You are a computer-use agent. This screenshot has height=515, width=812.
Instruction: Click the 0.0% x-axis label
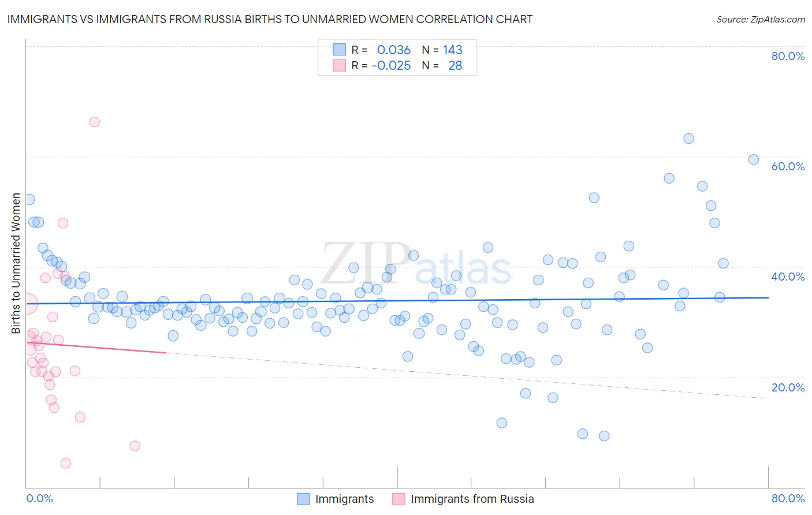[40, 498]
